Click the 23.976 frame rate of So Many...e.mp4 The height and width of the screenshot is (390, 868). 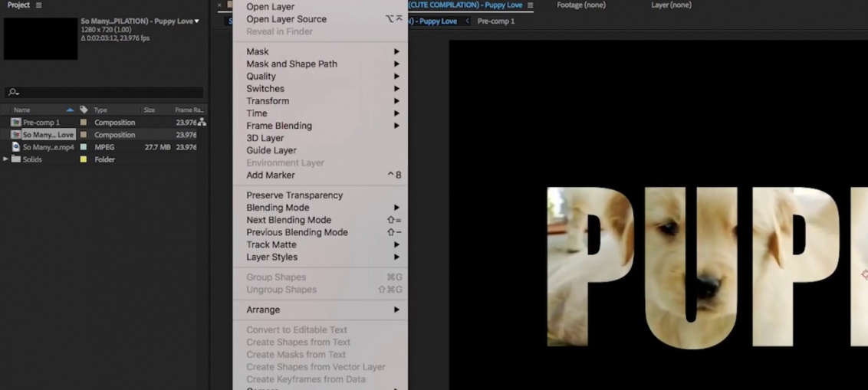[186, 147]
